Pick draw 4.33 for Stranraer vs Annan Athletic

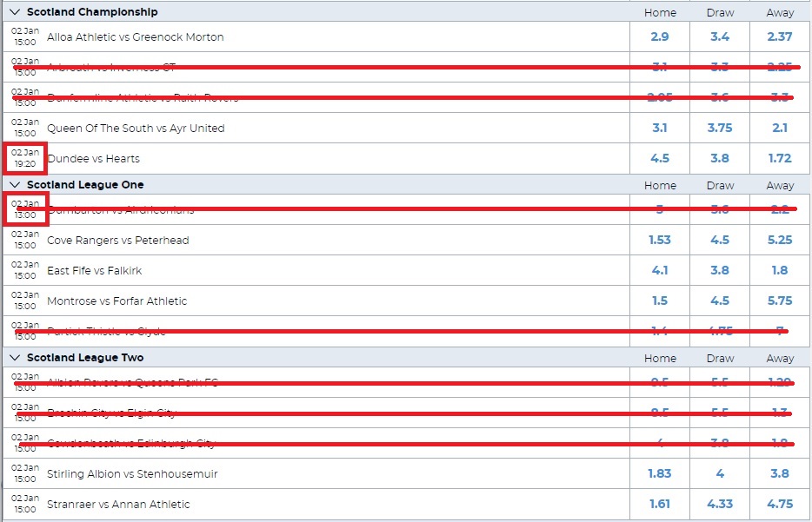click(x=720, y=505)
